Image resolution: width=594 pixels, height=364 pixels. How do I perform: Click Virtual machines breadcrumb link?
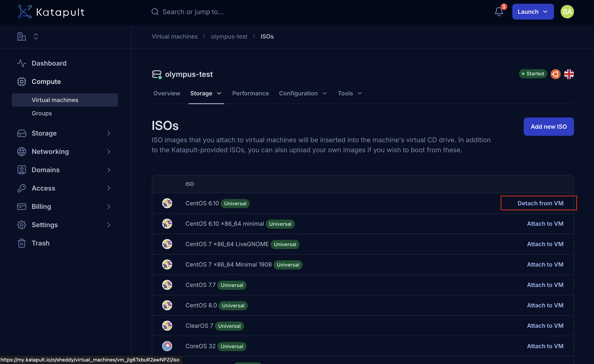point(174,36)
